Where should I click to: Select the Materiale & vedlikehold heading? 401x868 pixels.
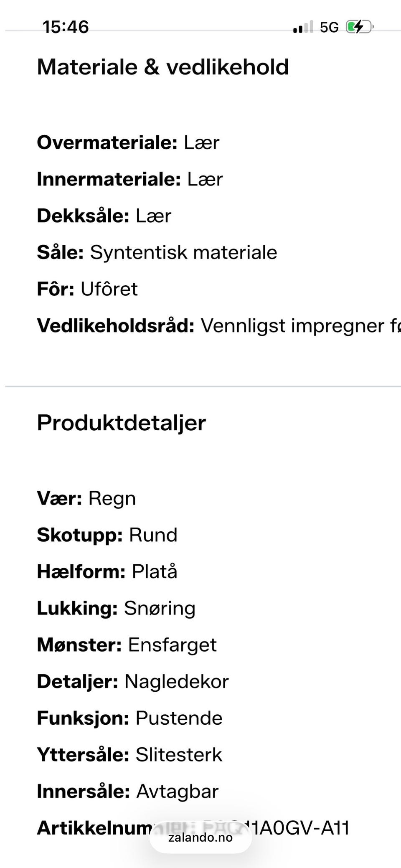[x=163, y=67]
